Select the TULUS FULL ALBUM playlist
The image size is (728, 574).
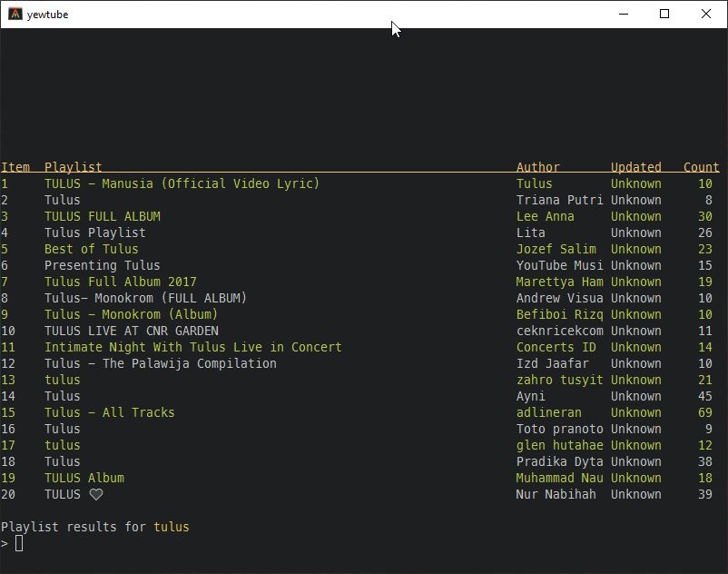tap(102, 216)
